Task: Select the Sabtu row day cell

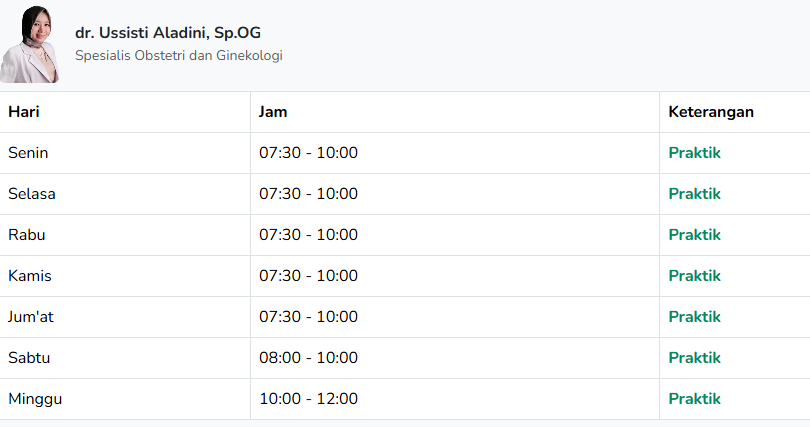Action: (29, 358)
